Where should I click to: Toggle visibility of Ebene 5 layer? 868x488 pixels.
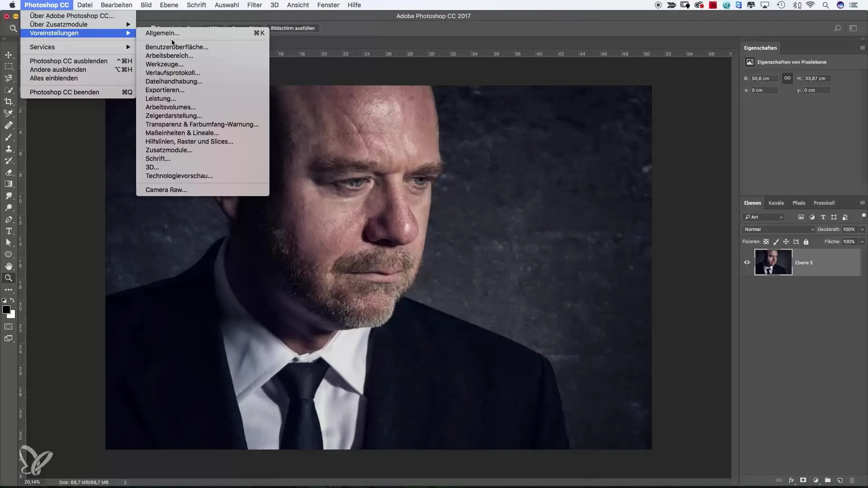point(747,263)
